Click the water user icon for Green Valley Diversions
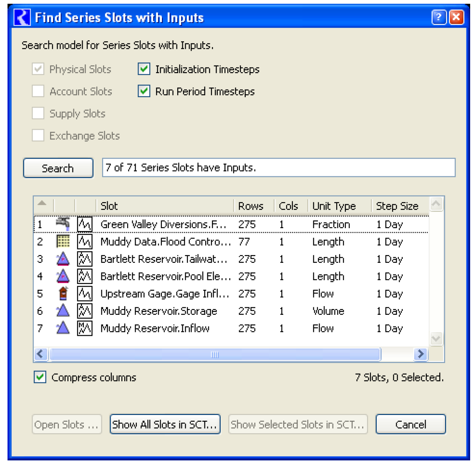 pyautogui.click(x=63, y=224)
